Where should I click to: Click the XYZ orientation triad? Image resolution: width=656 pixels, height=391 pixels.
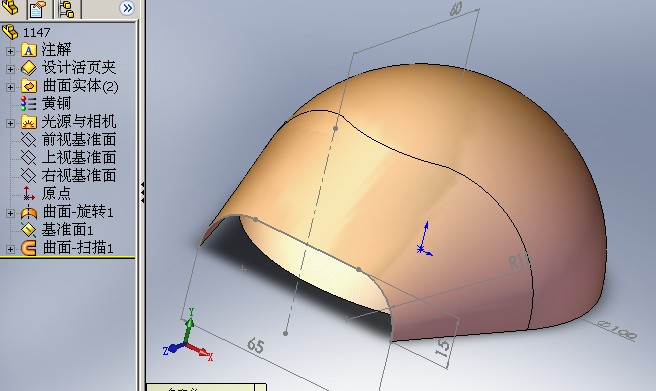point(188,335)
